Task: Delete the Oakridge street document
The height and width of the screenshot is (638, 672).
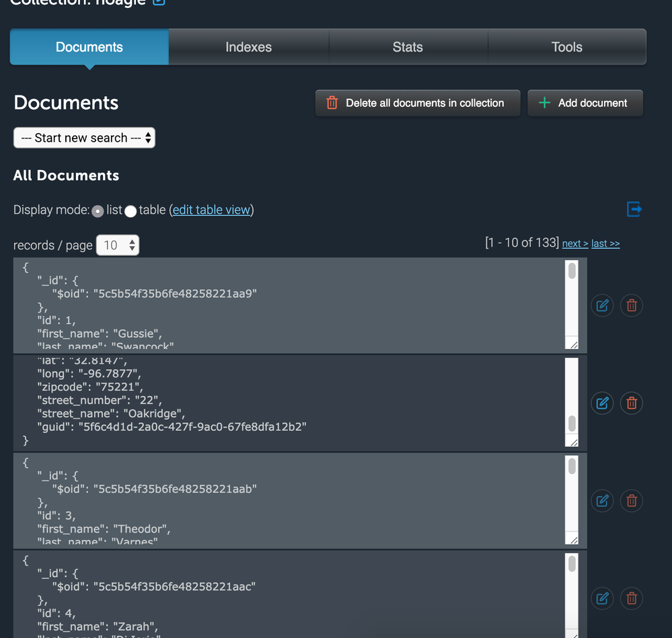Action: click(x=631, y=403)
